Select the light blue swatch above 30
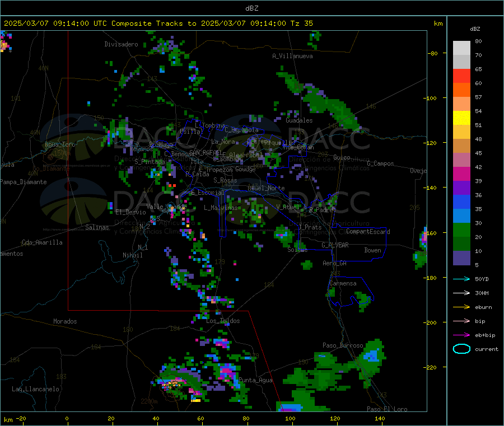This screenshot has width=504, height=426. tap(461, 216)
